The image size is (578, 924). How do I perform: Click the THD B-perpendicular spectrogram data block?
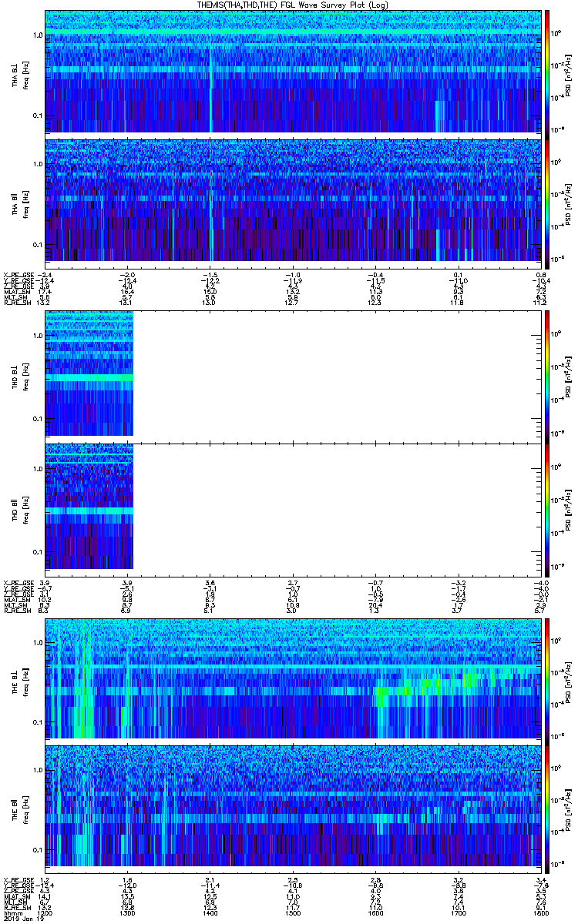click(x=89, y=374)
